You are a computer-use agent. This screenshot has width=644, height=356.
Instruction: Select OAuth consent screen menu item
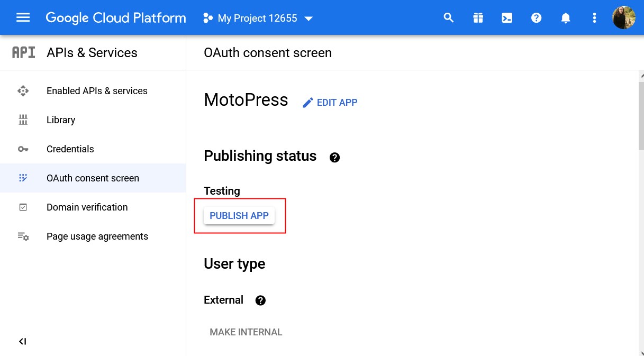pyautogui.click(x=93, y=178)
